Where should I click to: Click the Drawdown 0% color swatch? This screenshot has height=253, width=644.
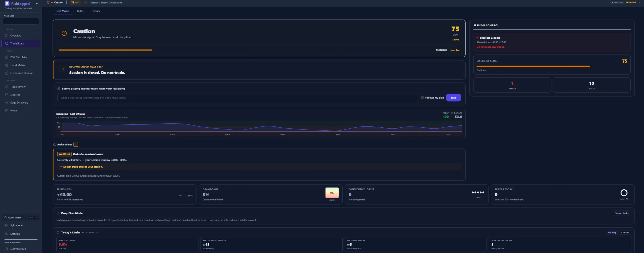332,193
